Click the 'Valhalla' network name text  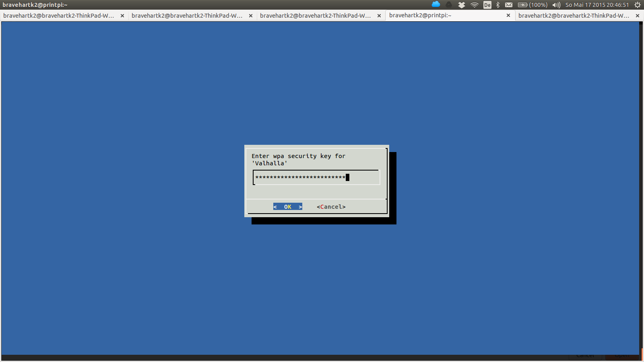click(270, 163)
